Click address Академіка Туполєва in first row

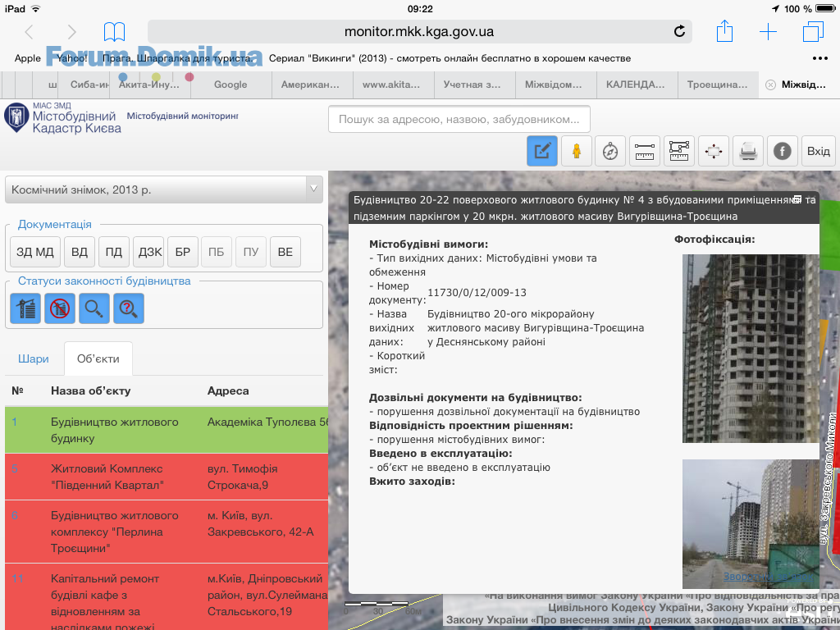[267, 422]
